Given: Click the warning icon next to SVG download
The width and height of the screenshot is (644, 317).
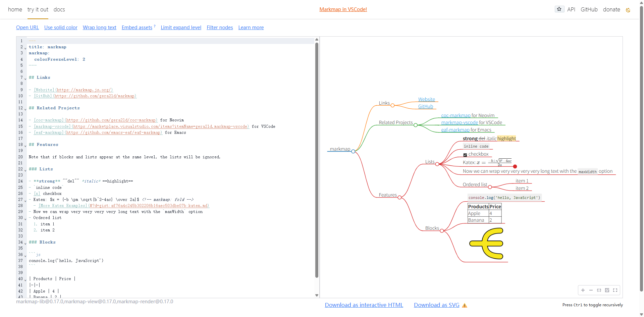Looking at the screenshot, I should click(x=465, y=305).
